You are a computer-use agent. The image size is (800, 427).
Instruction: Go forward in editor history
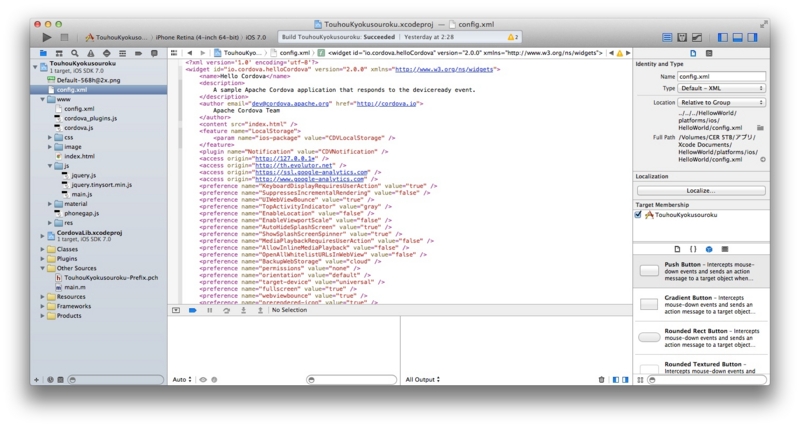tap(203, 53)
